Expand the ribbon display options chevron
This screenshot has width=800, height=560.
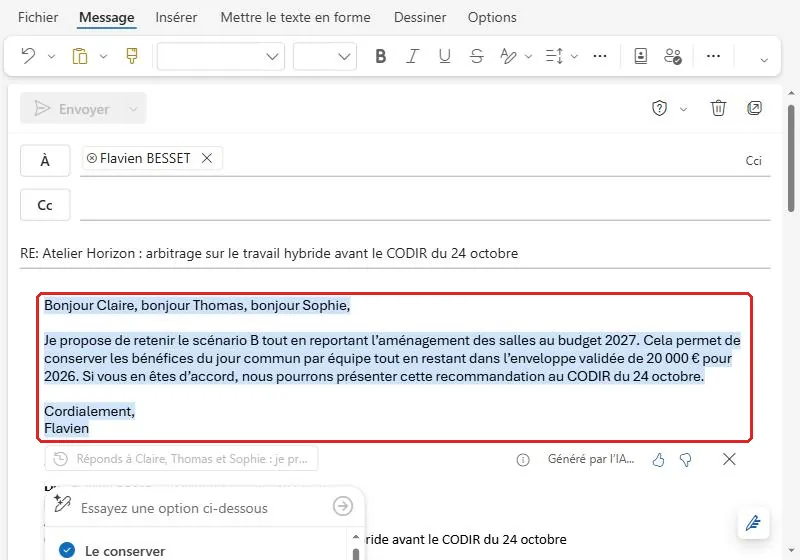click(x=764, y=60)
